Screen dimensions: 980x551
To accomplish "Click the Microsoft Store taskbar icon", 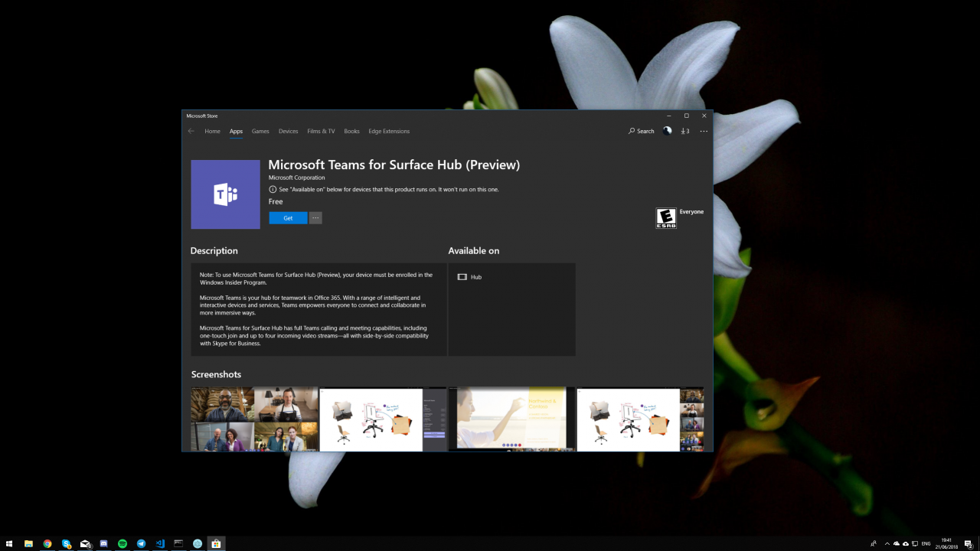I will click(x=216, y=543).
